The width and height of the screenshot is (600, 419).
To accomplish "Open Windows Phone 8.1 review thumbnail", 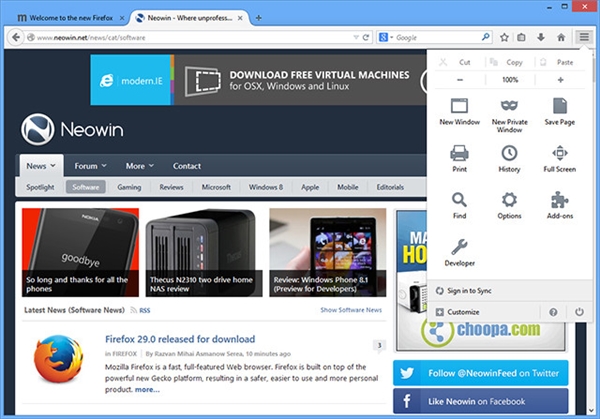I will pyautogui.click(x=328, y=252).
